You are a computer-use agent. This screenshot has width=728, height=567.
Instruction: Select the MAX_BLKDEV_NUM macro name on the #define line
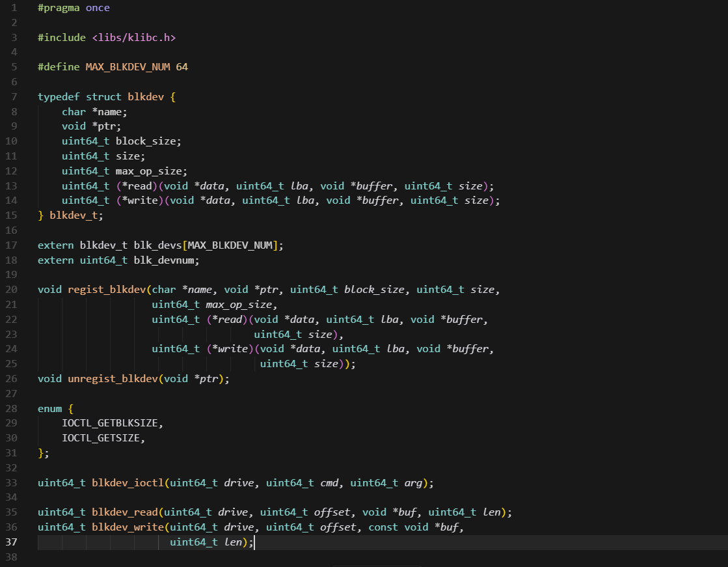click(x=128, y=67)
